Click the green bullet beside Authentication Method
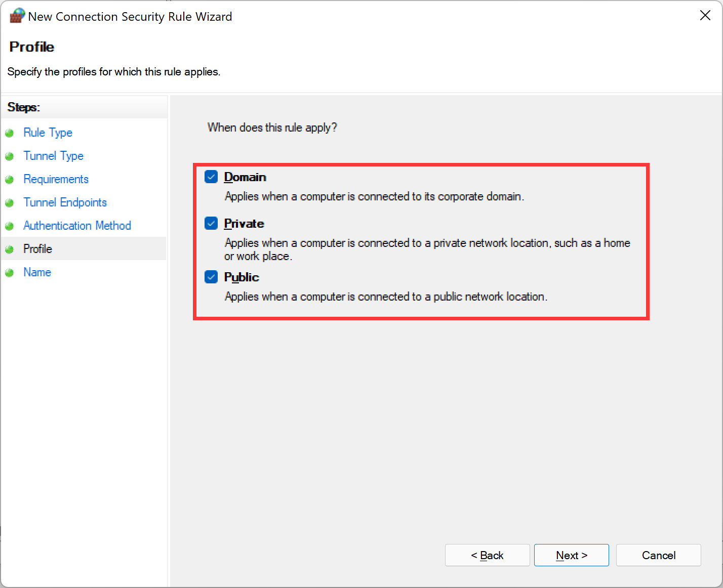723x588 pixels. tap(9, 226)
